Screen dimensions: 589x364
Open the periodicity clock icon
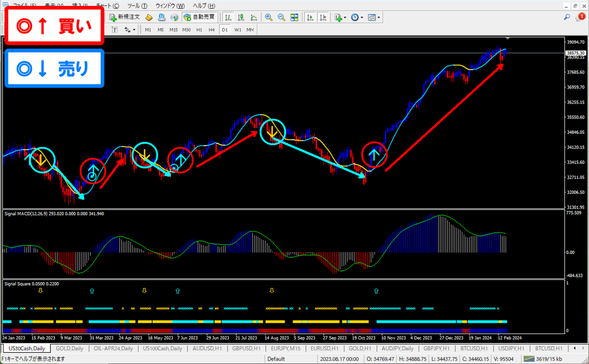pyautogui.click(x=355, y=17)
